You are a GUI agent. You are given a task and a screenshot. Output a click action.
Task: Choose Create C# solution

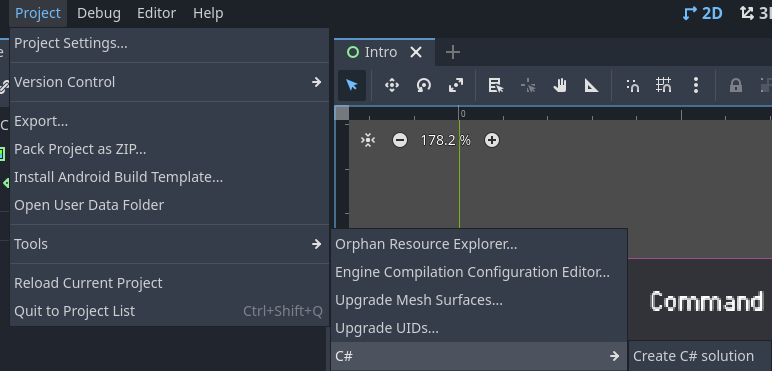click(700, 356)
